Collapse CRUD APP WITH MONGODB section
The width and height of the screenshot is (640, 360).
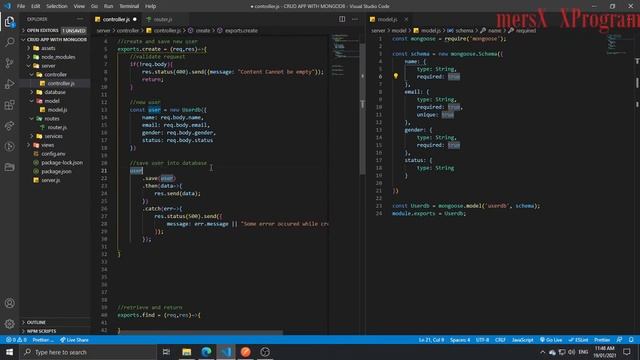tap(54, 40)
